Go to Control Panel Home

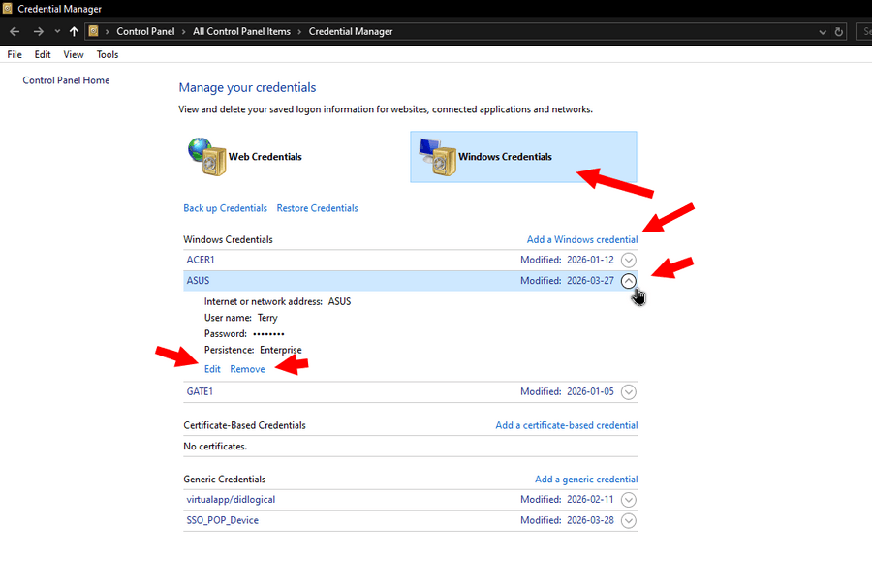[66, 80]
